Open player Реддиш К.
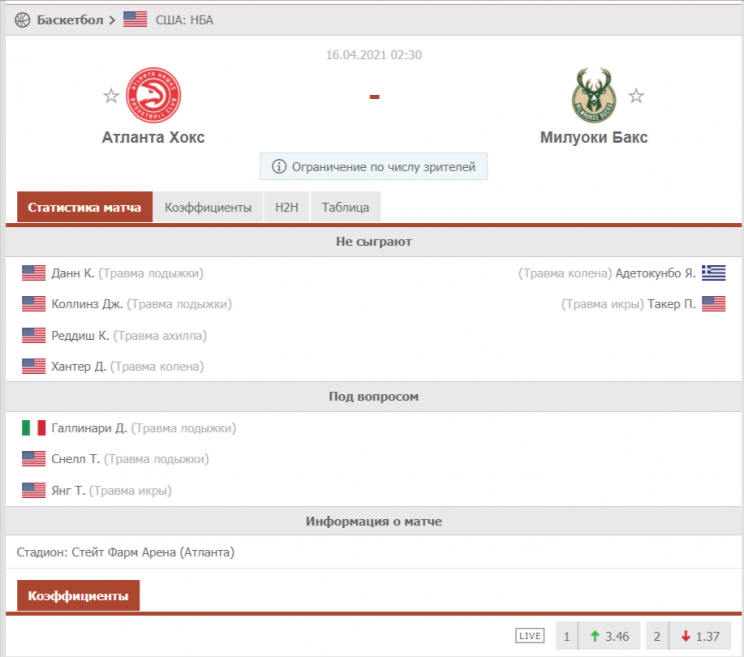Viewport: 744px width, 657px height. (80, 335)
